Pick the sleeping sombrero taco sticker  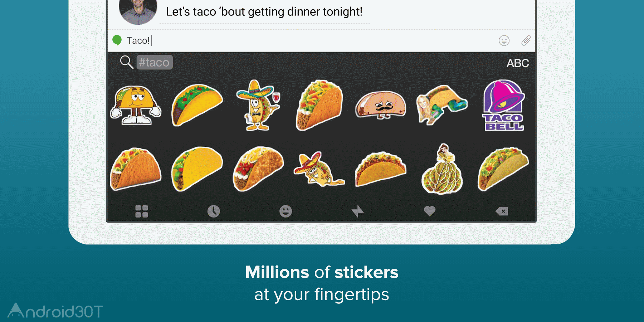pyautogui.click(x=319, y=169)
